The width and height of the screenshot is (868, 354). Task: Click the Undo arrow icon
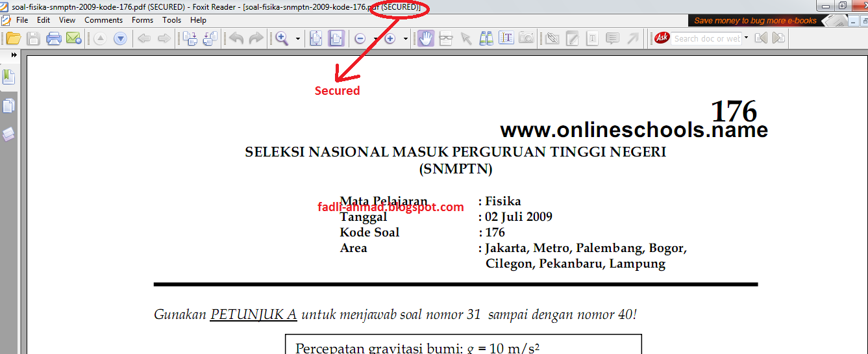click(x=236, y=38)
